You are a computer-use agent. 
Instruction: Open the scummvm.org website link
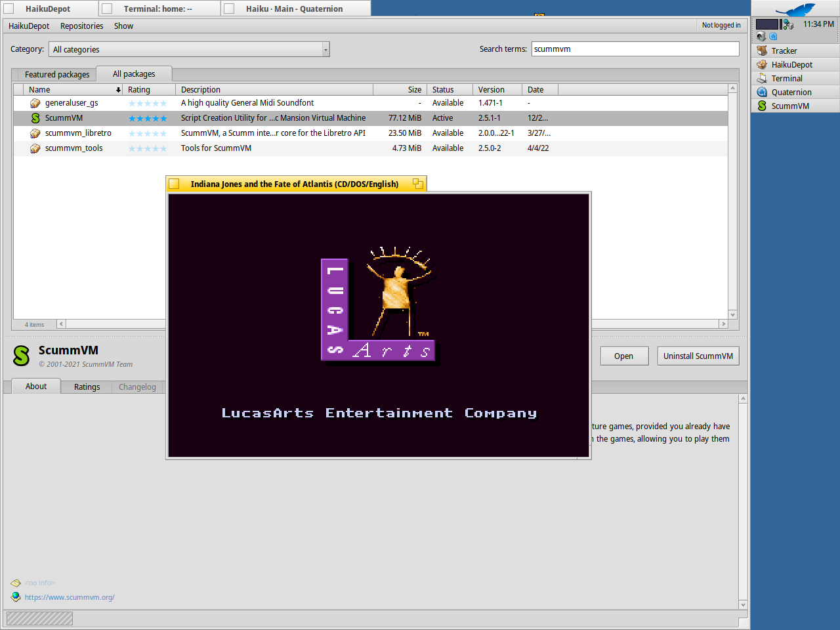click(x=70, y=597)
